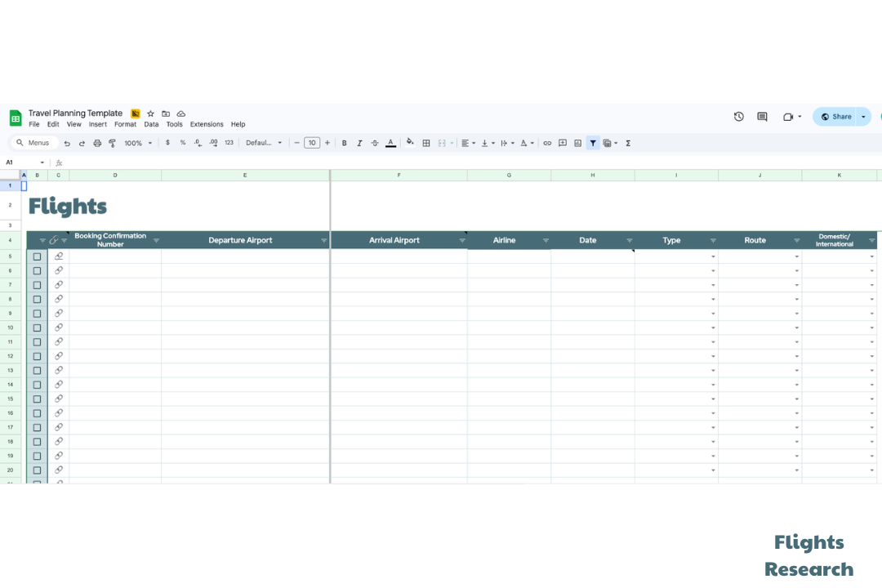
Task: Check the first flight row checkbox
Action: 37,256
